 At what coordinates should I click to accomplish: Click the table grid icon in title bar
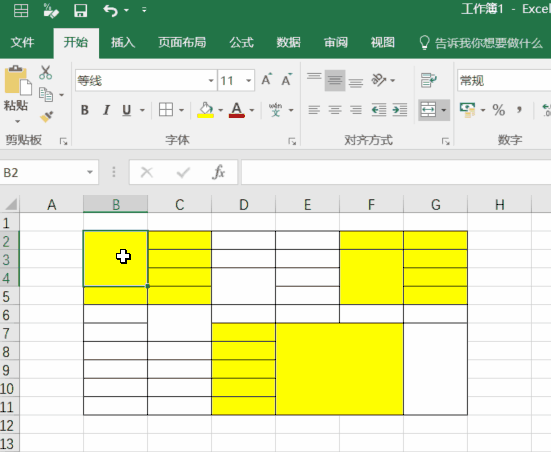(21, 10)
